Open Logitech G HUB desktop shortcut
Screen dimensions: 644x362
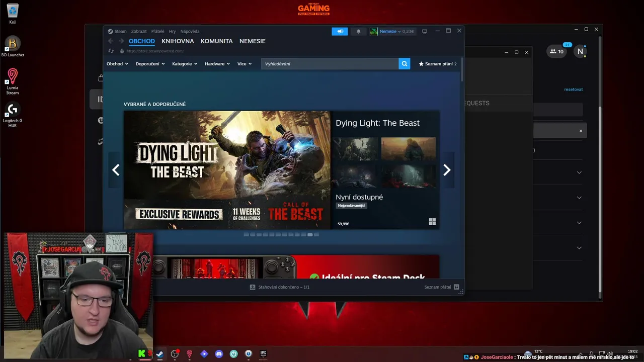click(x=13, y=115)
